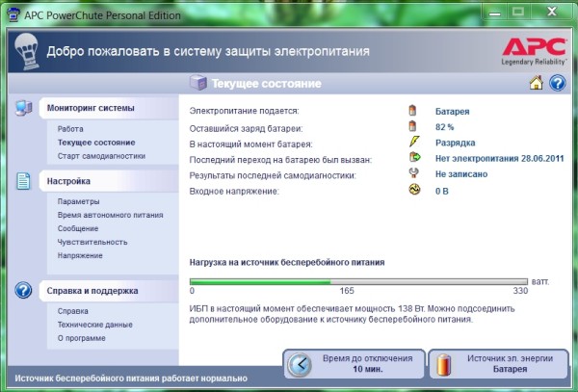Maximize the APC PowerChute window
This screenshot has width=578, height=392.
click(517, 13)
